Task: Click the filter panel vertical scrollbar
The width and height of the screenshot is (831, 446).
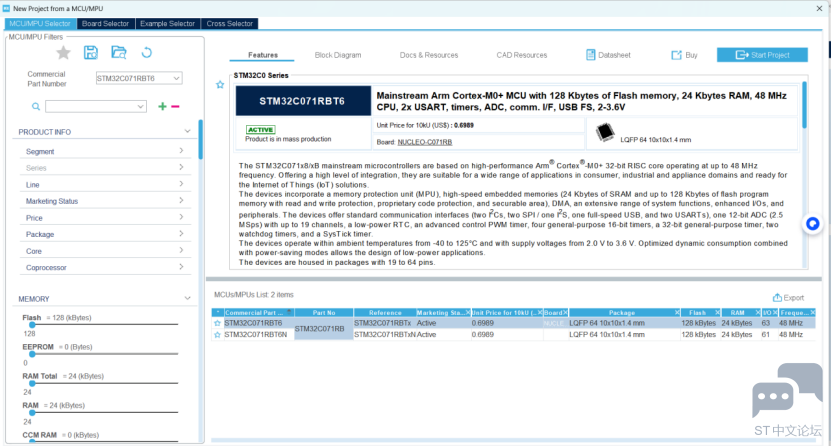Action: click(201, 140)
